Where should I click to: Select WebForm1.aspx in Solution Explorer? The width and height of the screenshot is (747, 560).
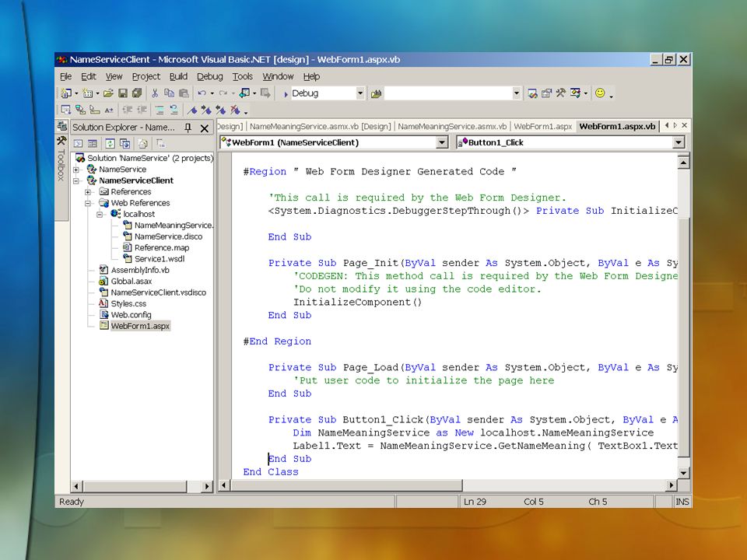tap(140, 326)
